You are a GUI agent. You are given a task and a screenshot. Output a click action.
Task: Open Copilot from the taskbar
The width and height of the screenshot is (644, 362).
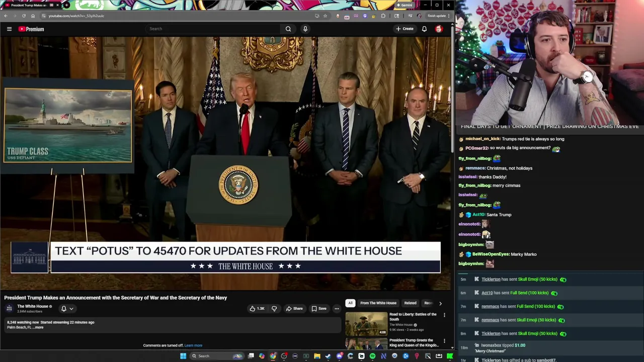coord(262,356)
